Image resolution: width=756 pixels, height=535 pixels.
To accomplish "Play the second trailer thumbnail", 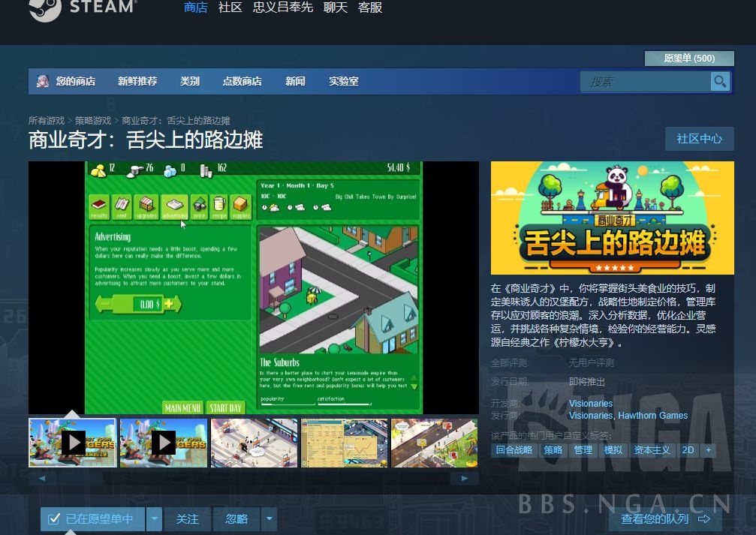I will coord(164,443).
